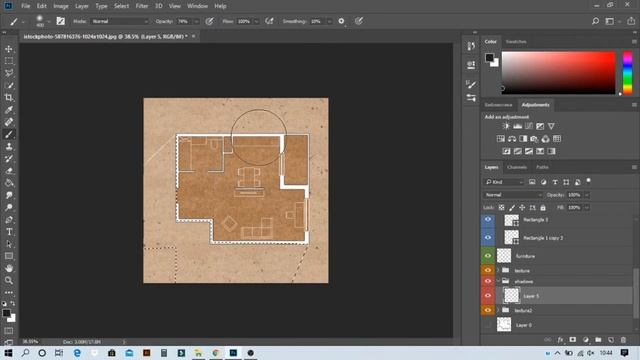The height and width of the screenshot is (360, 640).
Task: Switch to the Channels tab
Action: [x=517, y=167]
